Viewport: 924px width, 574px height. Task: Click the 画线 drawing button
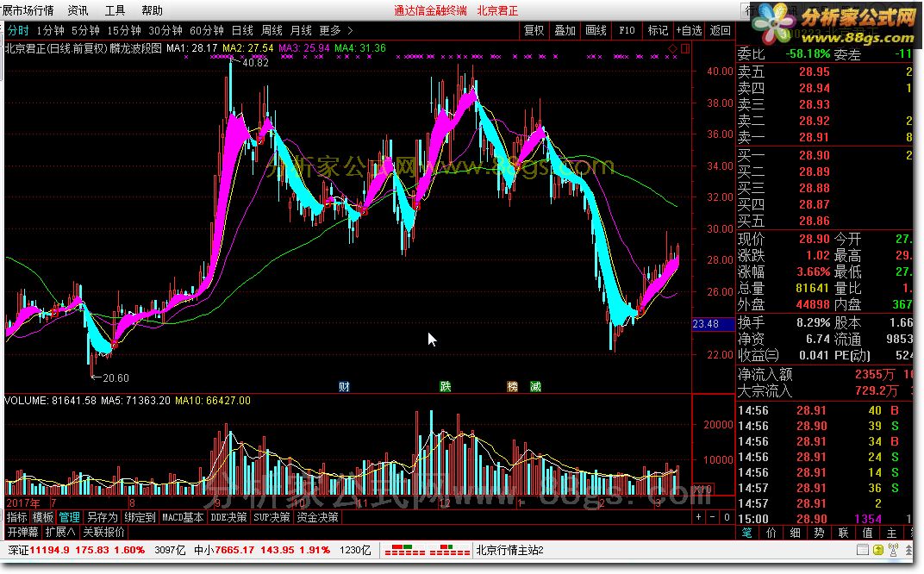pyautogui.click(x=596, y=31)
